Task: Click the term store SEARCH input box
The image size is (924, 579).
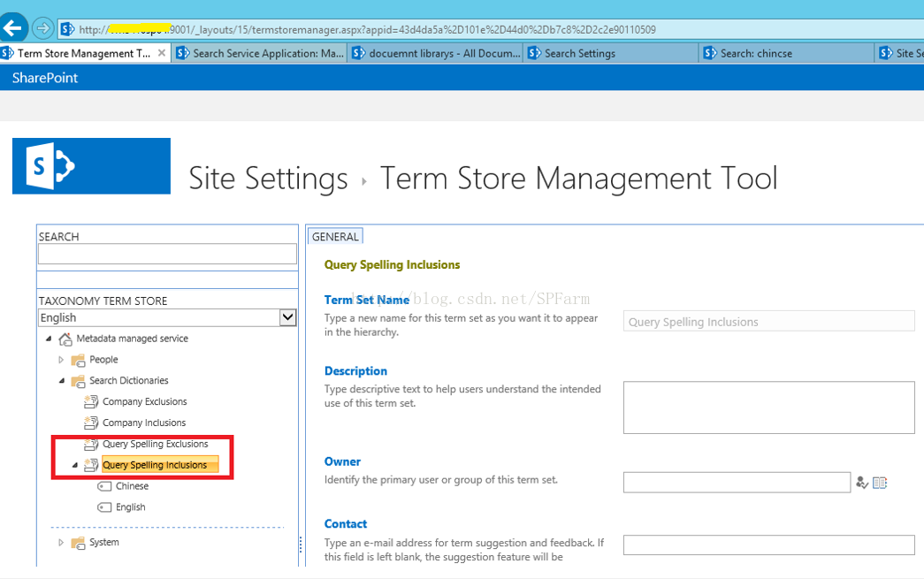Action: tap(167, 254)
